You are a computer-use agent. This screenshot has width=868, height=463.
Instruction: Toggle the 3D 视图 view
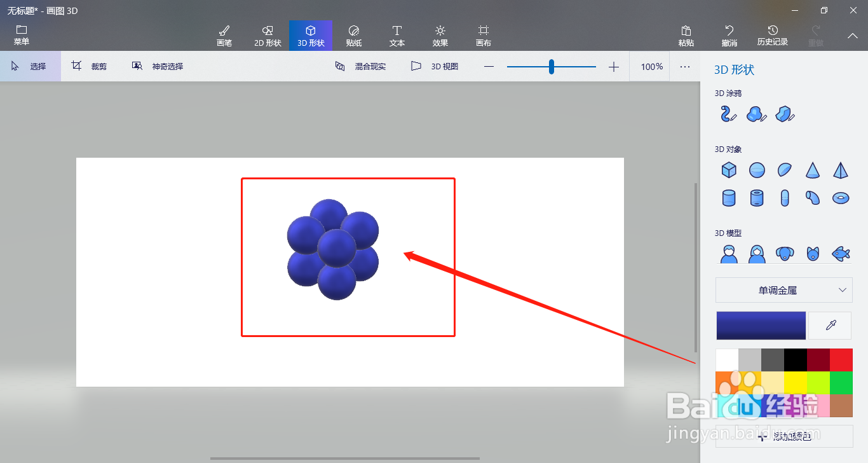click(435, 66)
